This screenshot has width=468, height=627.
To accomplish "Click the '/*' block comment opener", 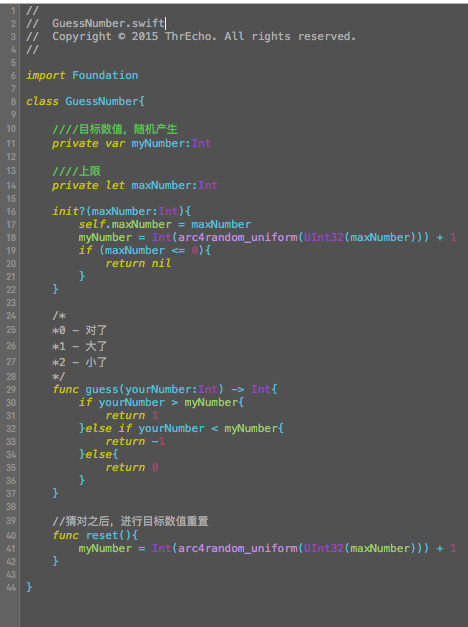I will pyautogui.click(x=59, y=316).
